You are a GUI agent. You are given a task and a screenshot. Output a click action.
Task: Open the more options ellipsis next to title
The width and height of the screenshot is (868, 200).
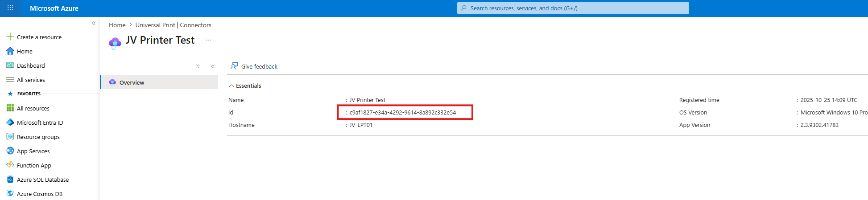tap(208, 40)
